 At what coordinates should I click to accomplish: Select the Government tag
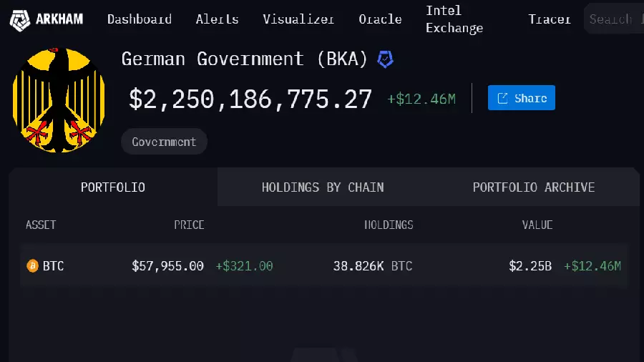tap(164, 142)
